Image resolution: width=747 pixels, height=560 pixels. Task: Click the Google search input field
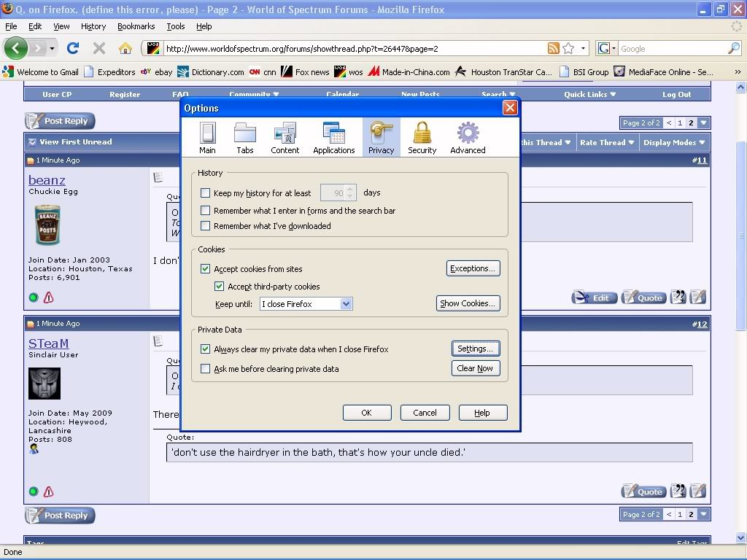(671, 49)
